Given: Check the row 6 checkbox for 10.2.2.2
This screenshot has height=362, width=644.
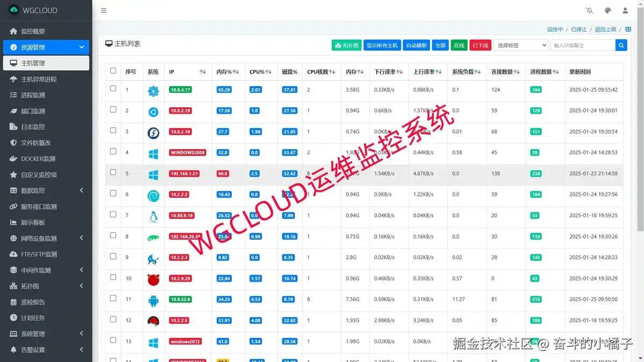Looking at the screenshot, I should (113, 193).
